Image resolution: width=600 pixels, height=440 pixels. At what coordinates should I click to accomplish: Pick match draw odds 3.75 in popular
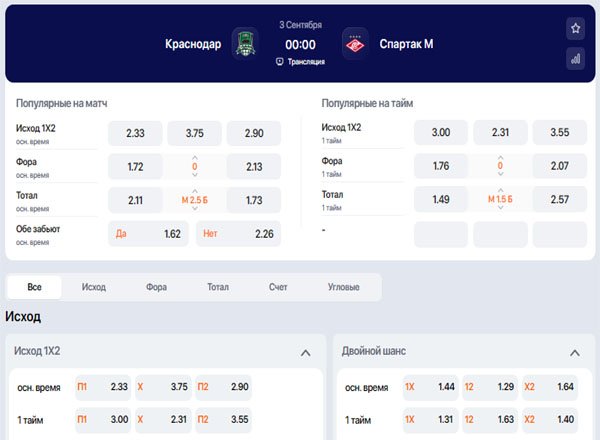pyautogui.click(x=194, y=133)
